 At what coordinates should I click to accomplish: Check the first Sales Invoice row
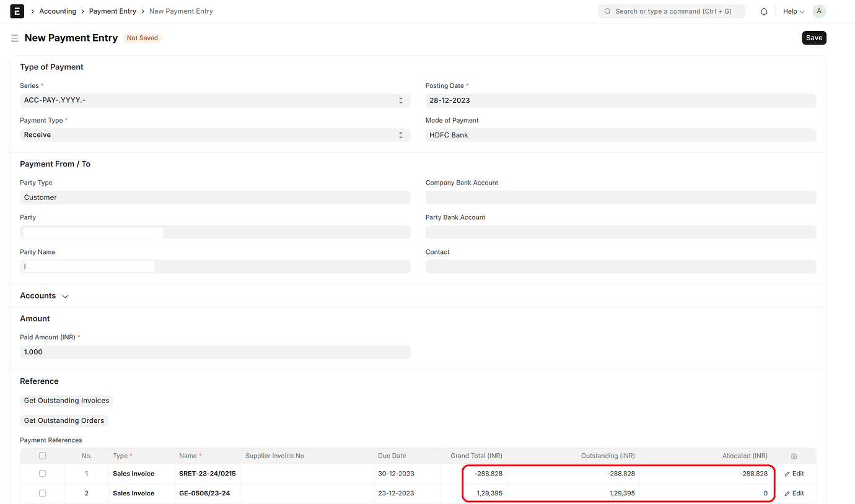[x=42, y=473]
